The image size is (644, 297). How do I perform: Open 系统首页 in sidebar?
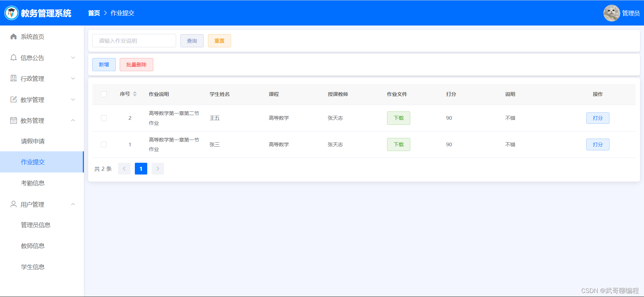[42, 37]
